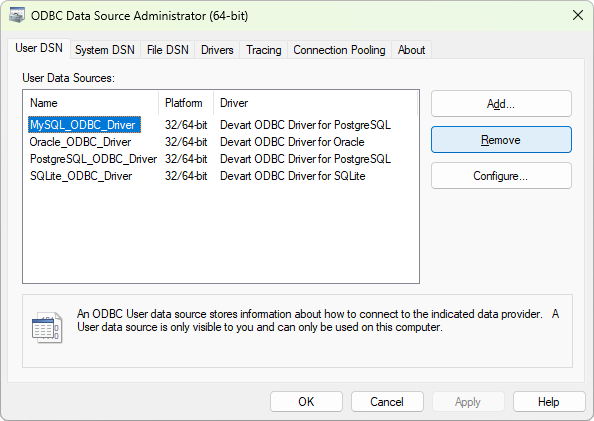Open Configure... for the selected source
This screenshot has height=421, width=594.
501,176
